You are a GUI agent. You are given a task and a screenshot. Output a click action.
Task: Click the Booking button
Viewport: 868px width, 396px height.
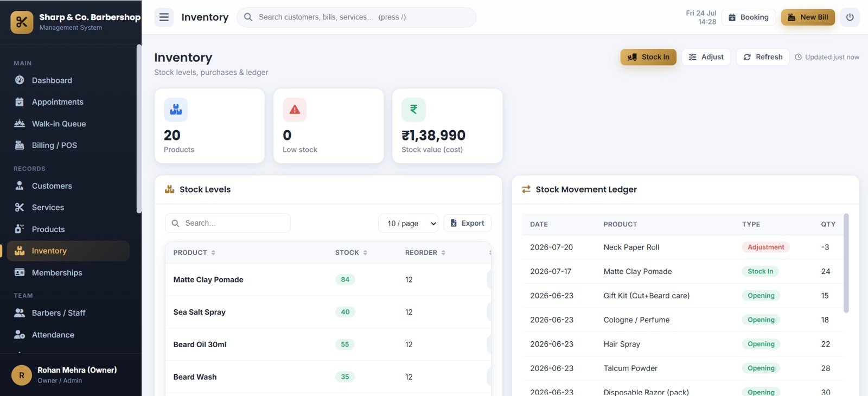[749, 17]
